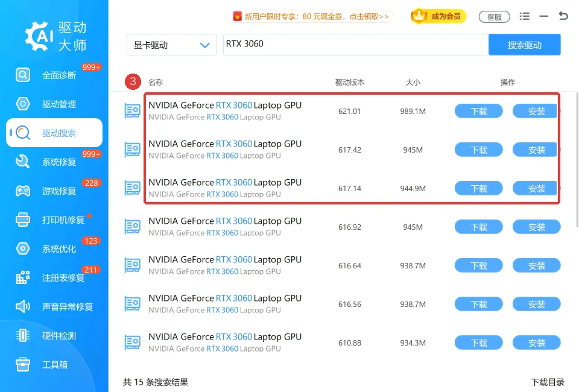
Task: Click the graphics card icon for version 616.64
Action: pos(132,265)
